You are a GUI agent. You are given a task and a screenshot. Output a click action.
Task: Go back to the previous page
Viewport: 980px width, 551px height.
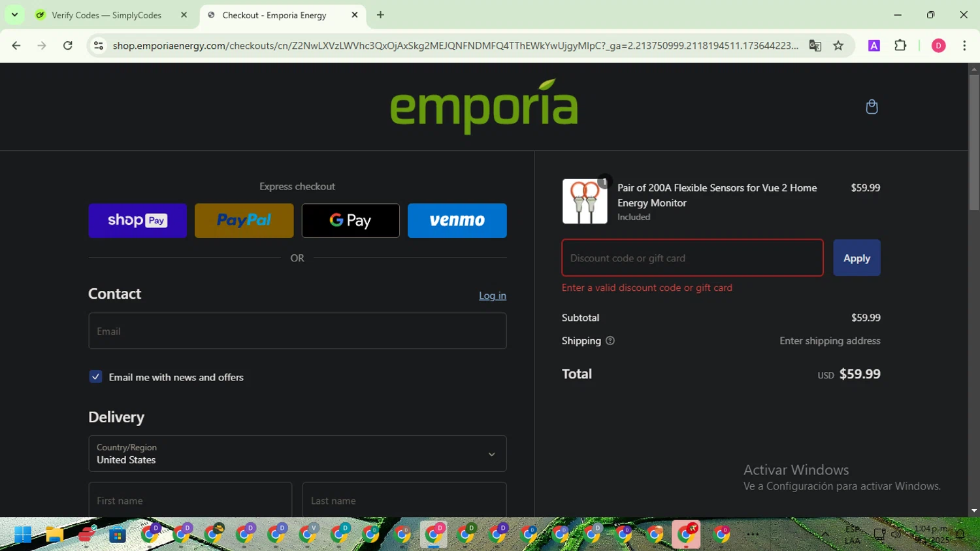tap(16, 45)
